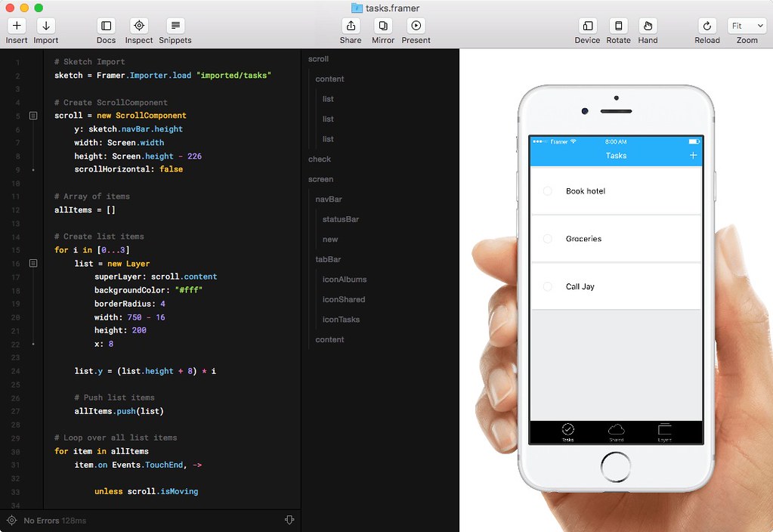Image resolution: width=773 pixels, height=532 pixels.
Task: Open the Zoom level dropdown
Action: coord(747,25)
